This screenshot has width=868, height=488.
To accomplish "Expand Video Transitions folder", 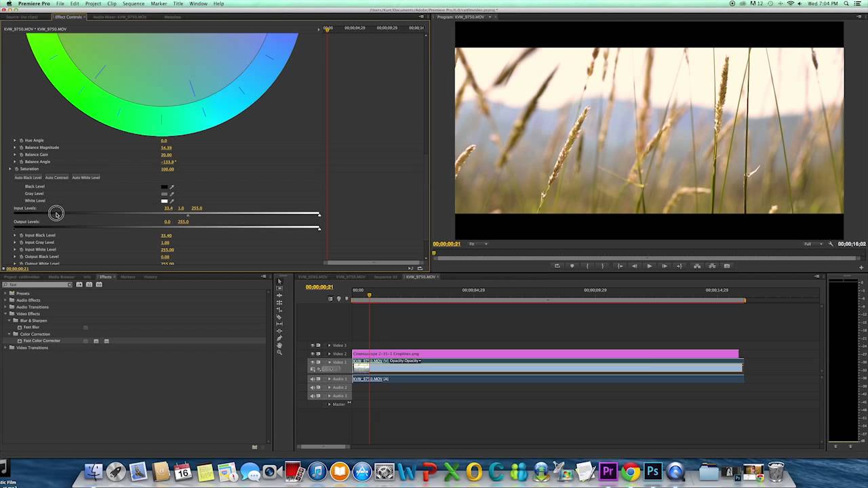I will click(x=5, y=348).
